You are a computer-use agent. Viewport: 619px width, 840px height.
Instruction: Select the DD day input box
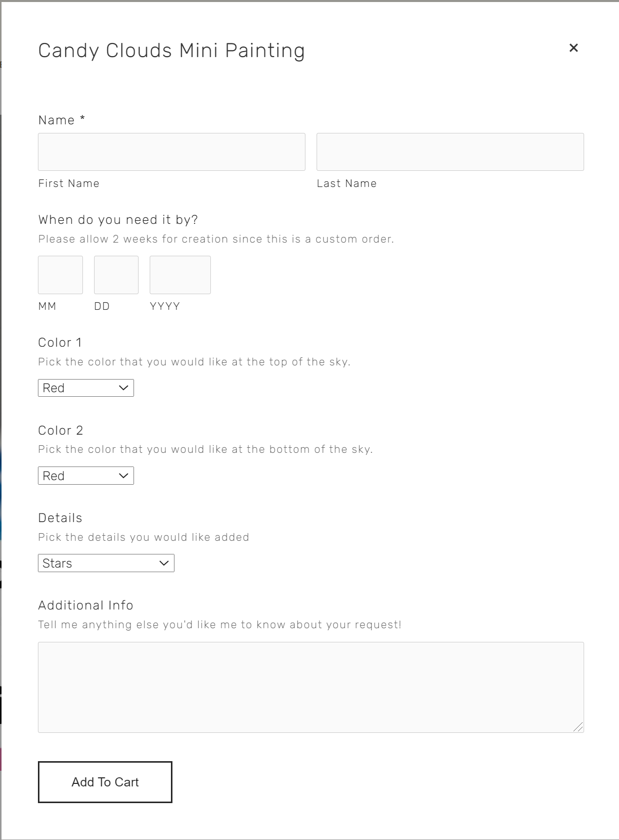click(x=116, y=275)
